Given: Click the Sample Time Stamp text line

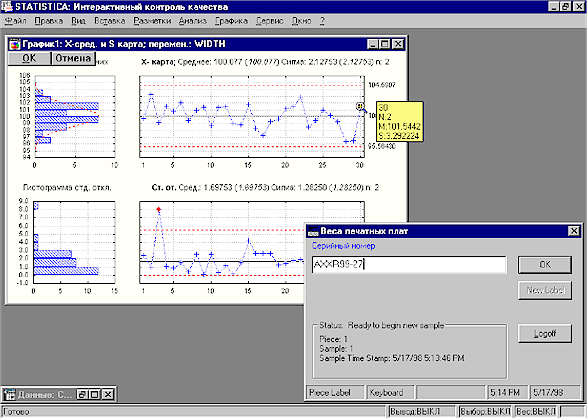Looking at the screenshot, I should pyautogui.click(x=392, y=358).
